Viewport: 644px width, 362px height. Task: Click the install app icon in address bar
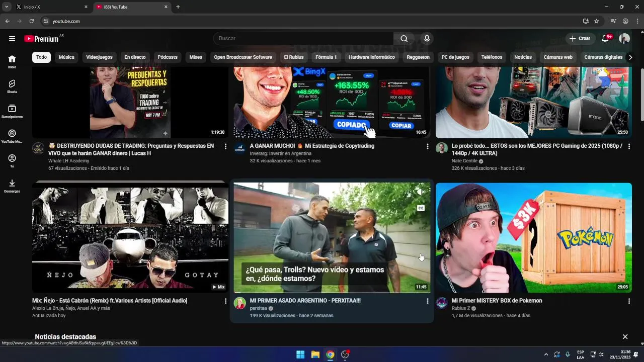point(586,21)
